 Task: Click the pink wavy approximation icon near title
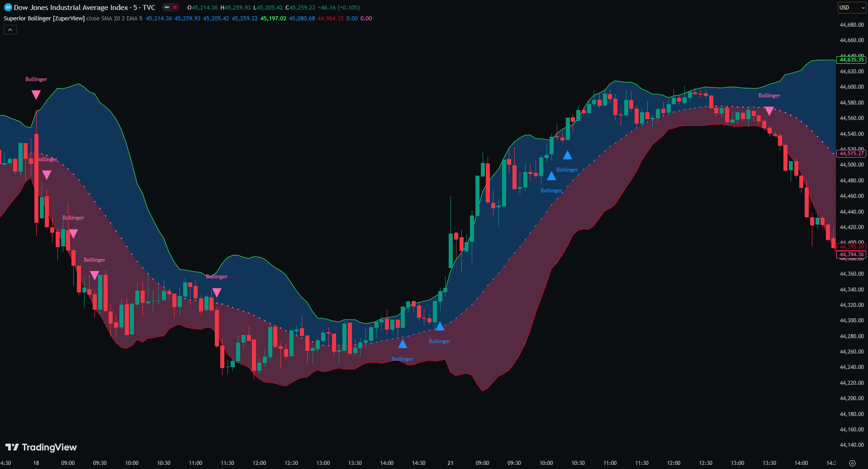[175, 7]
